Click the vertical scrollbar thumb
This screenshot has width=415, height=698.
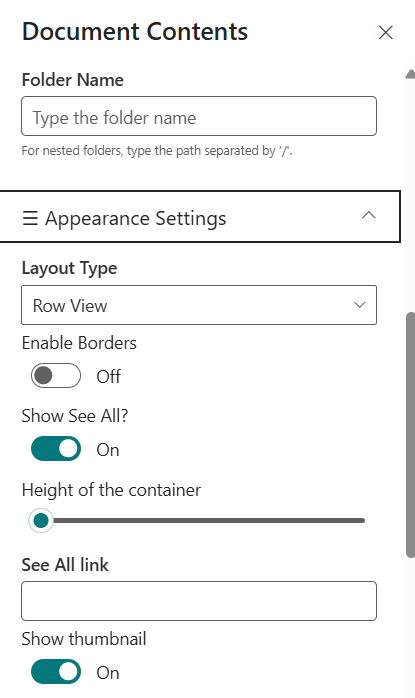[x=411, y=434]
